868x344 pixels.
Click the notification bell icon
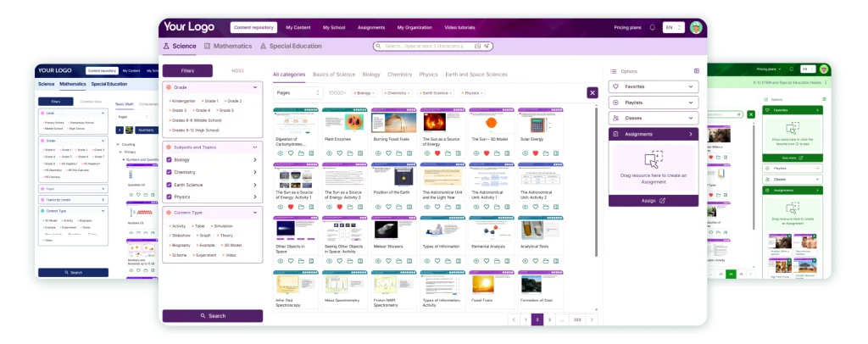[652, 28]
